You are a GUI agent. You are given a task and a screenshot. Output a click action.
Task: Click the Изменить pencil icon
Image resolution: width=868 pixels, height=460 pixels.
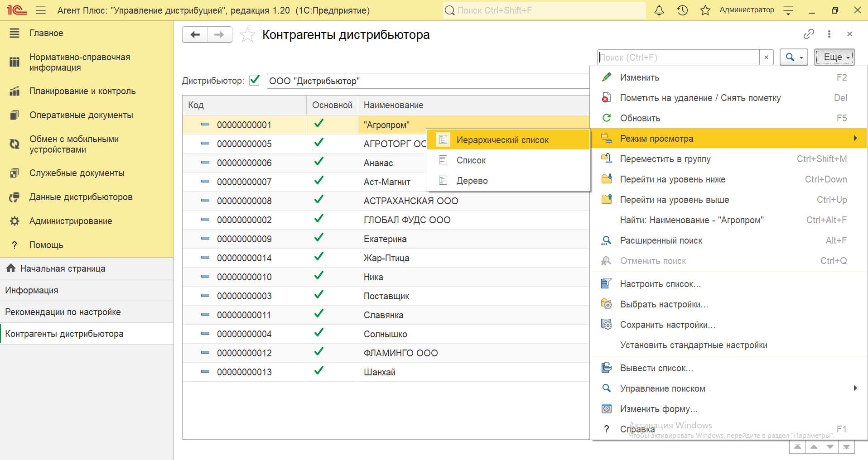point(606,77)
